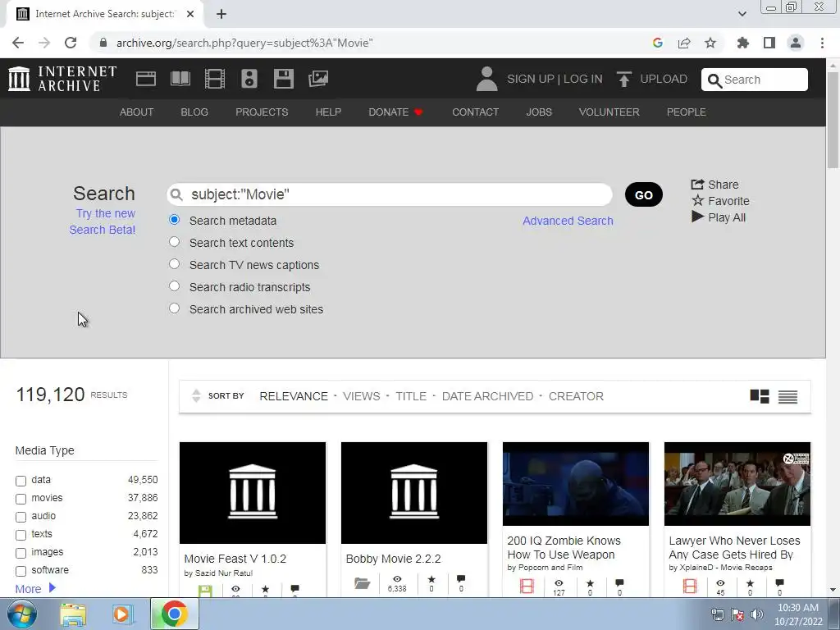This screenshot has height=630, width=840.
Task: Click the Upload arrow icon
Action: (623, 80)
